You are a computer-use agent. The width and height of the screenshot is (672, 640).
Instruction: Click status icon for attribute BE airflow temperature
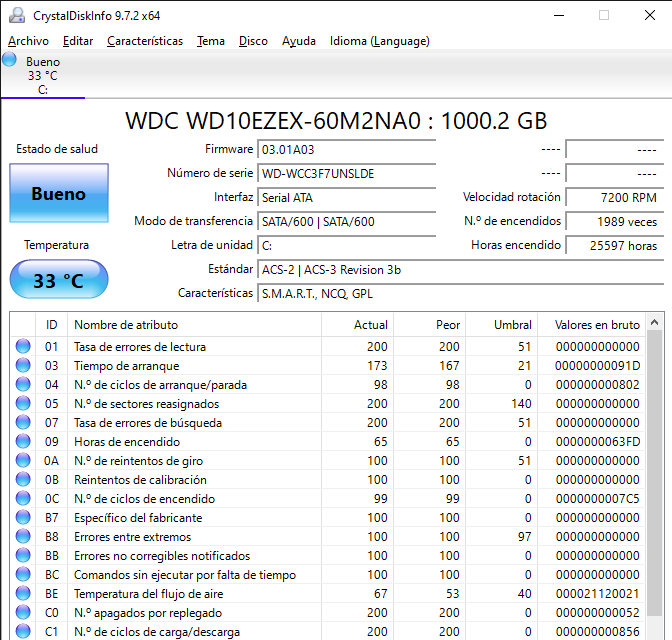pyautogui.click(x=23, y=593)
